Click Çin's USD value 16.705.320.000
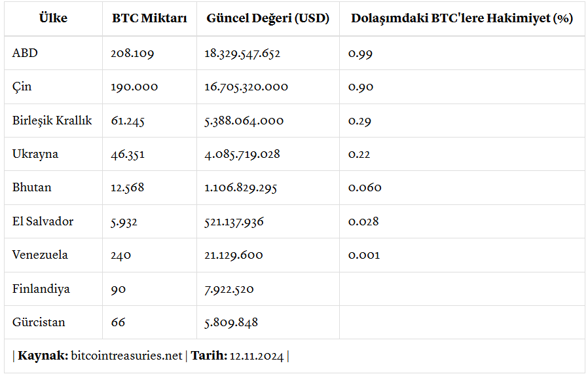The width and height of the screenshot is (588, 374). click(246, 87)
